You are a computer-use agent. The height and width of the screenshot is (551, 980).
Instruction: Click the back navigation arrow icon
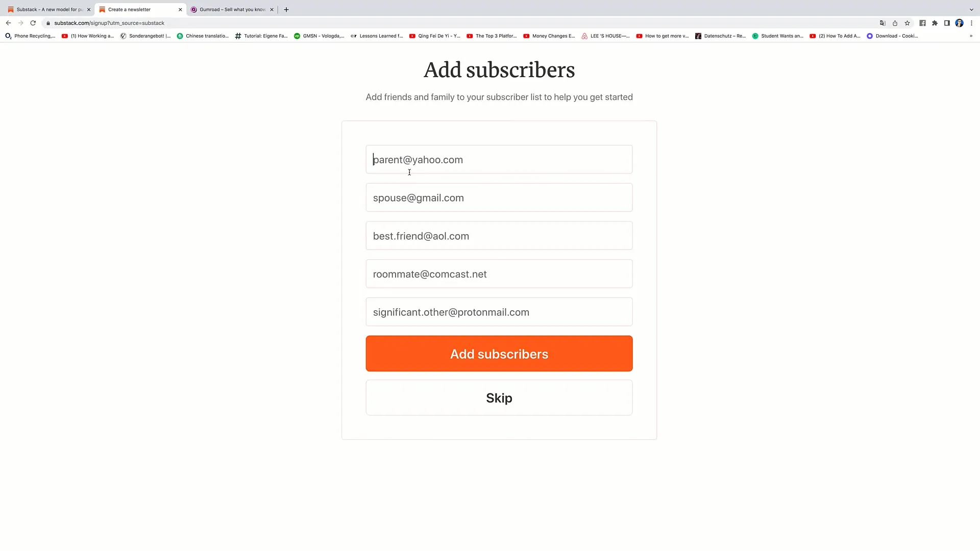(x=8, y=23)
